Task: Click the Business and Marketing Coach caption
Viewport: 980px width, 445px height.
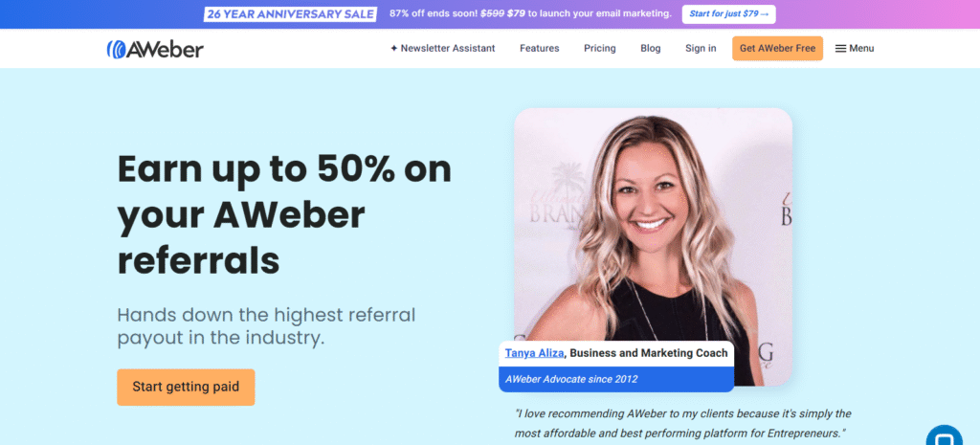Action: [x=649, y=353]
